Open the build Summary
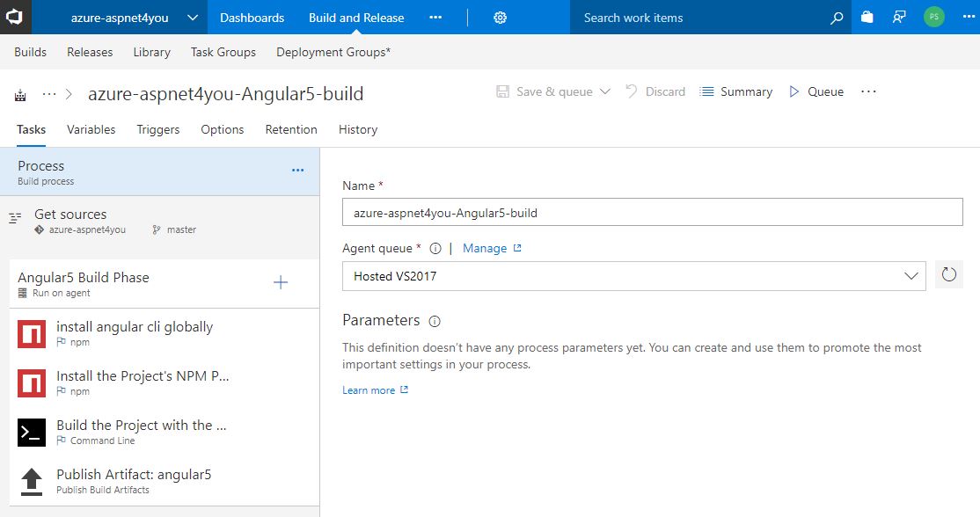 click(735, 91)
